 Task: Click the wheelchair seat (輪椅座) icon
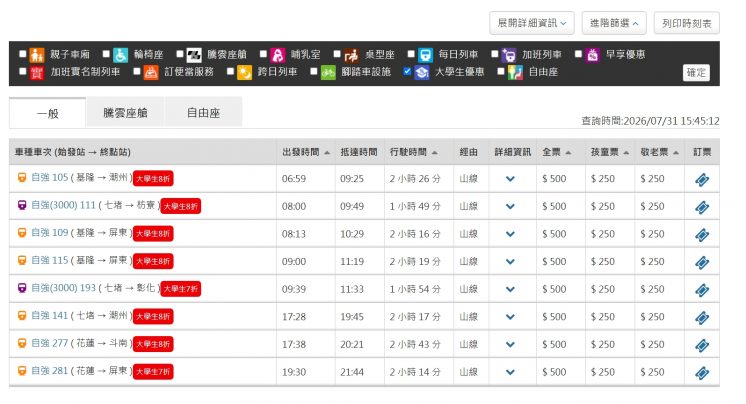point(120,55)
